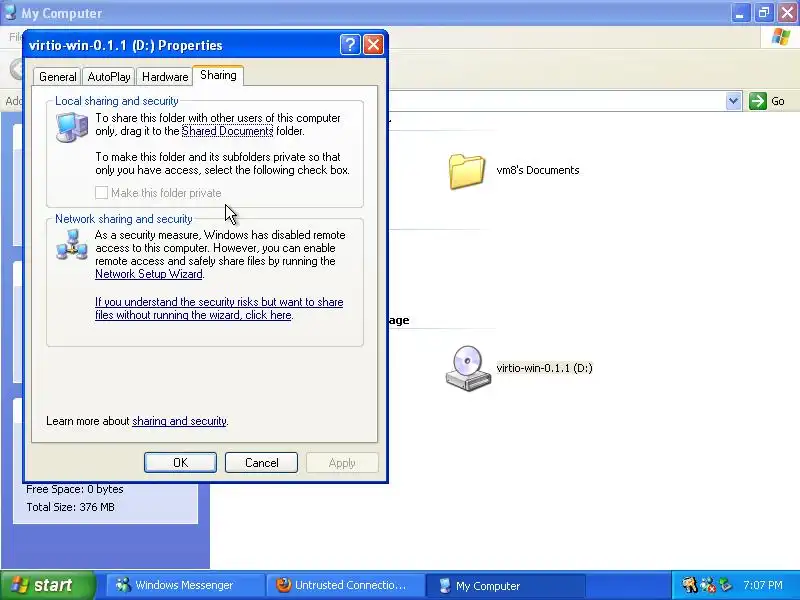Click the first system tray icon
Image resolution: width=800 pixels, height=600 pixels.
click(690, 585)
